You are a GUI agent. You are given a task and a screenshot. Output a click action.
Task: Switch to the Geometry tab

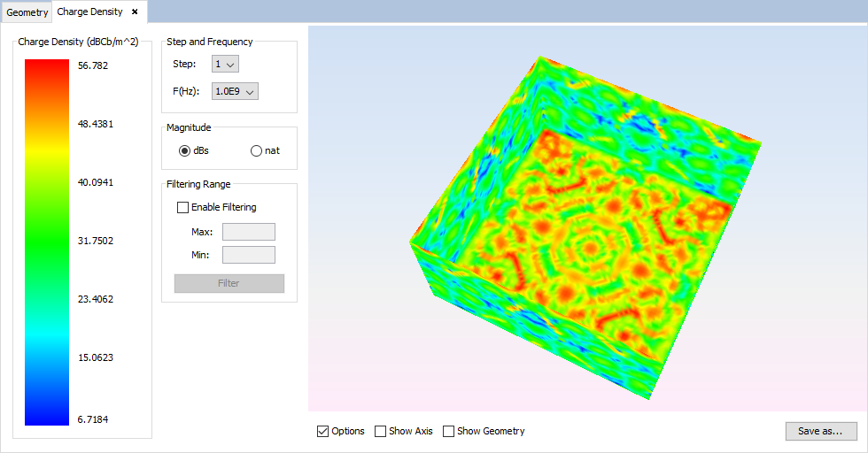point(27,12)
